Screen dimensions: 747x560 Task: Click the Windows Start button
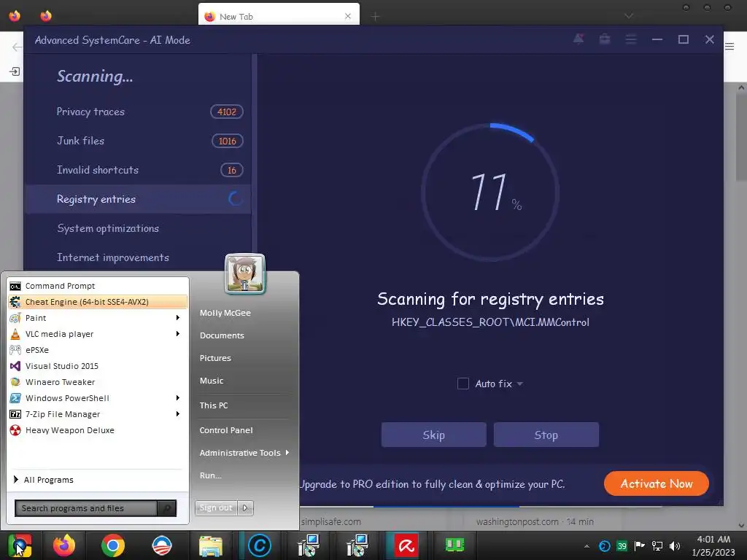[x=20, y=545]
